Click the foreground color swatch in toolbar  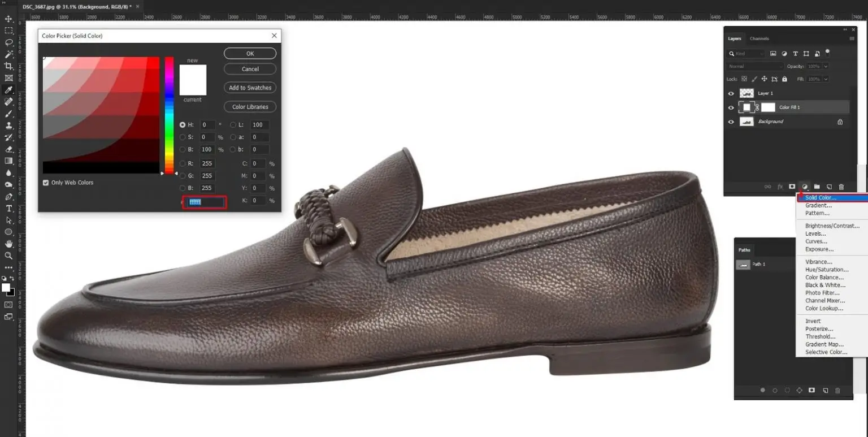click(6, 288)
